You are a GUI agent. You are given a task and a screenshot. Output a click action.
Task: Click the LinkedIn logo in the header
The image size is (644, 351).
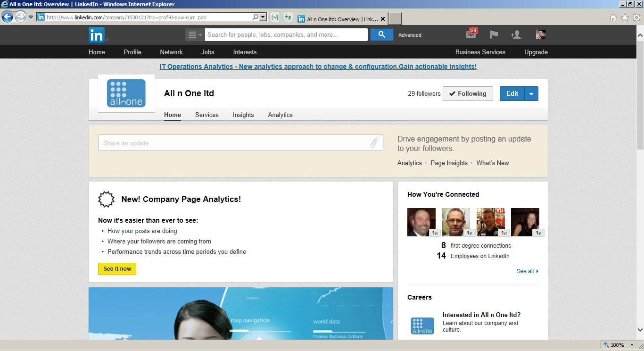97,35
